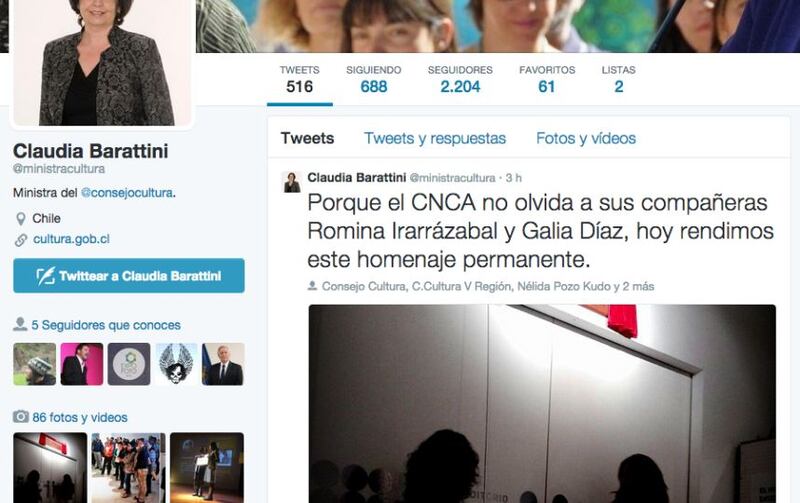Open the Siguiendo 688 list
Viewport: 800px width, 503px height.
[x=373, y=80]
